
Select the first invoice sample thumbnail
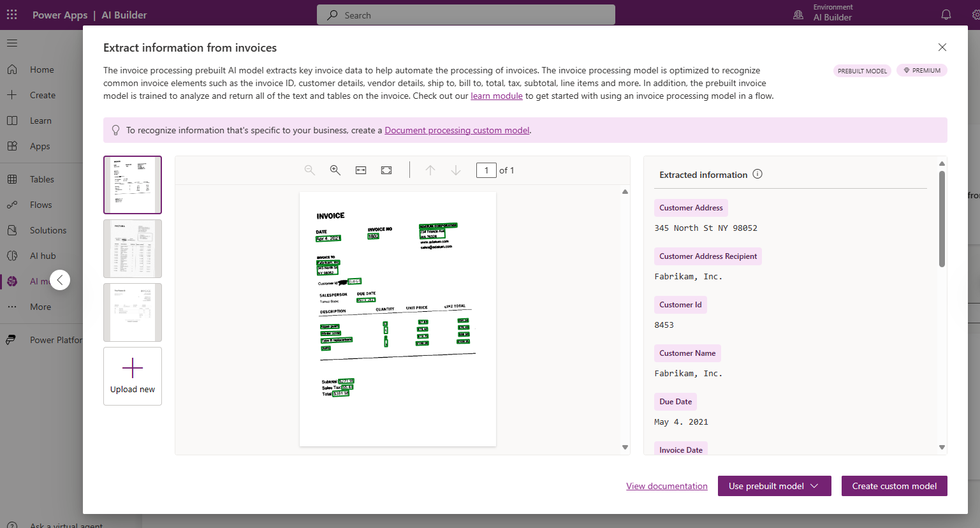coord(133,185)
